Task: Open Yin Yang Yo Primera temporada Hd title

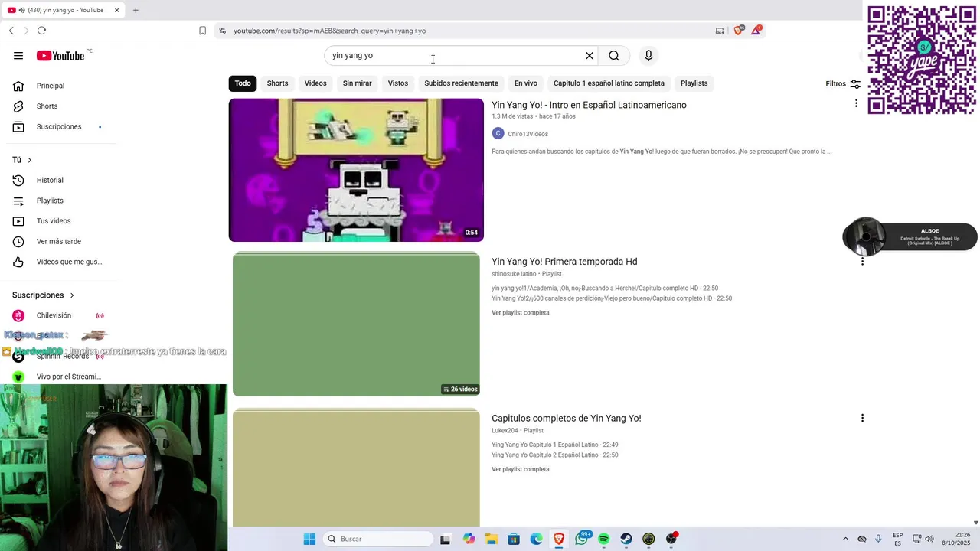Action: [x=564, y=262]
